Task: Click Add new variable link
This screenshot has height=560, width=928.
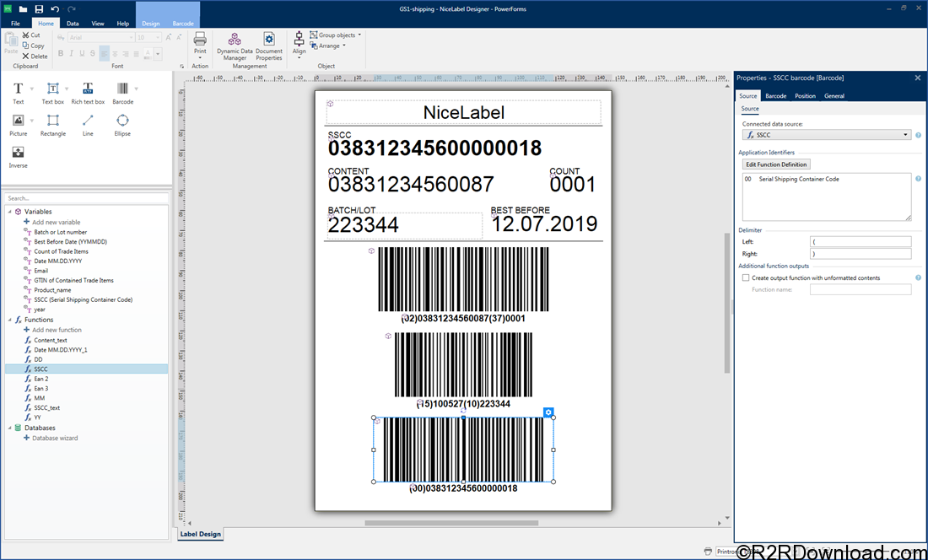Action: coord(57,222)
